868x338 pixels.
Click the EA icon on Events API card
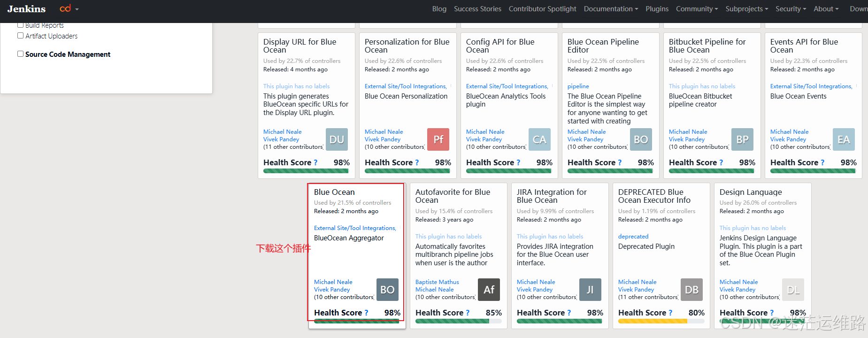coord(844,139)
